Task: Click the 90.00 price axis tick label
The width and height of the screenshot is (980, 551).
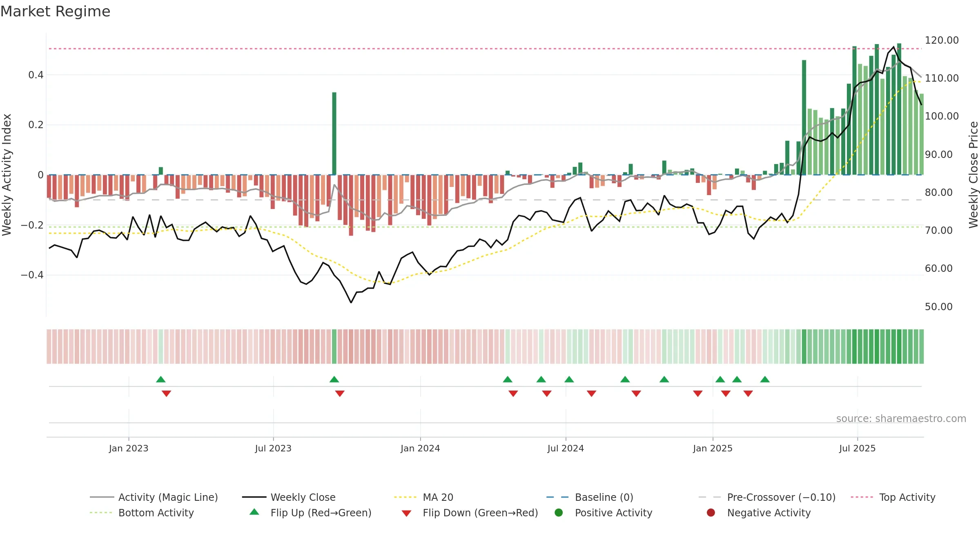Action: pos(939,154)
